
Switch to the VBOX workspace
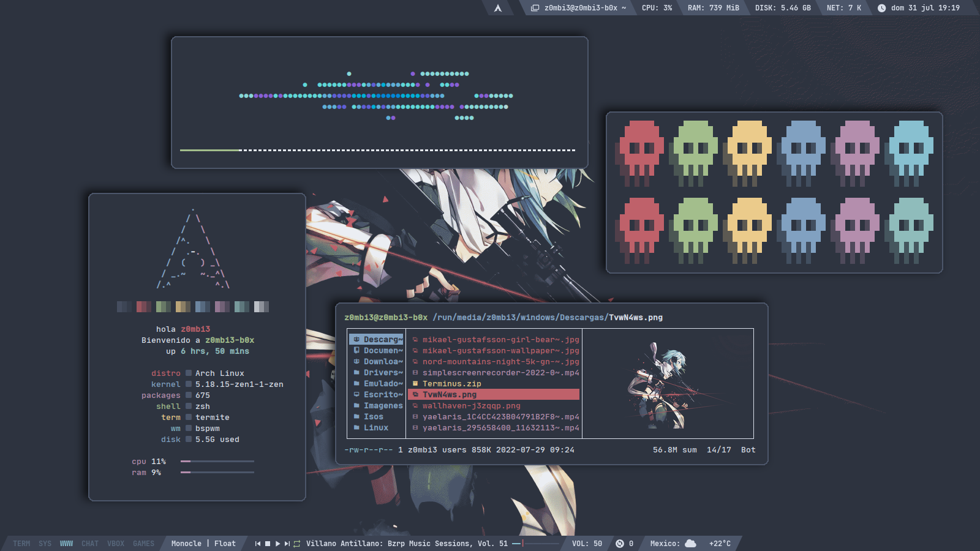116,544
